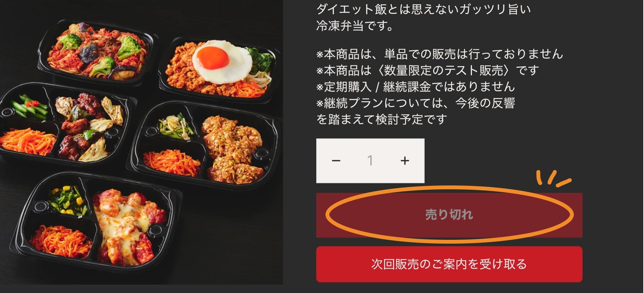The height and width of the screenshot is (293, 644).
Task: Increase quantity with the plus icon
Action: pyautogui.click(x=405, y=161)
